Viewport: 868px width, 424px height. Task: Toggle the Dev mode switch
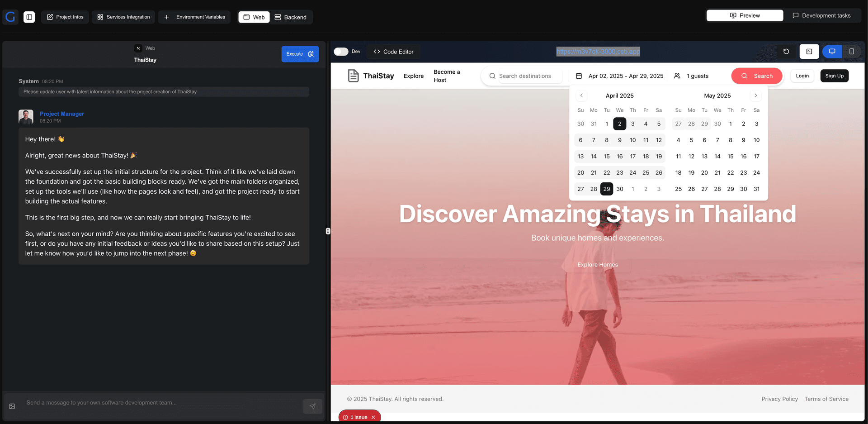click(341, 52)
